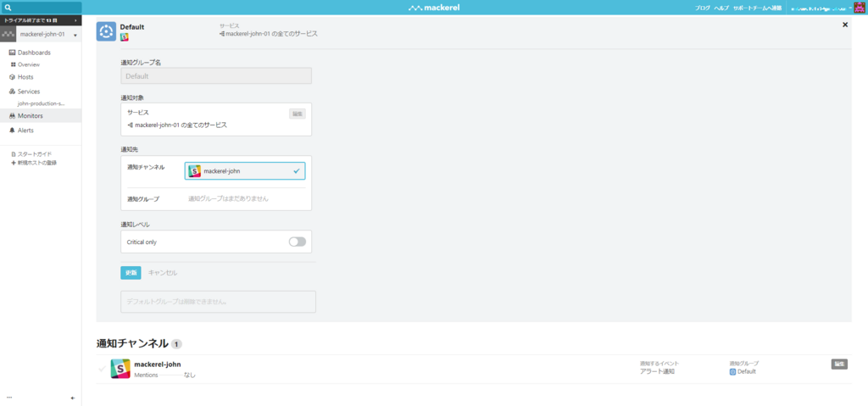Screen dimensions: 868x406
Task: Click 'アラート通知' event text
Action: 657,371
